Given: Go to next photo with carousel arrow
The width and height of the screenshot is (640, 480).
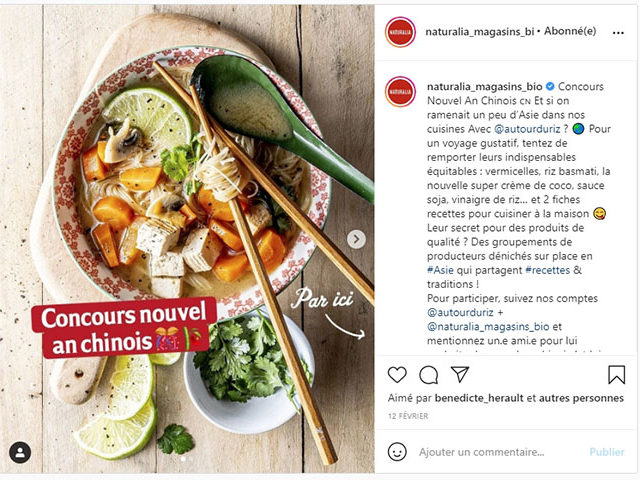Looking at the screenshot, I should pos(356,239).
